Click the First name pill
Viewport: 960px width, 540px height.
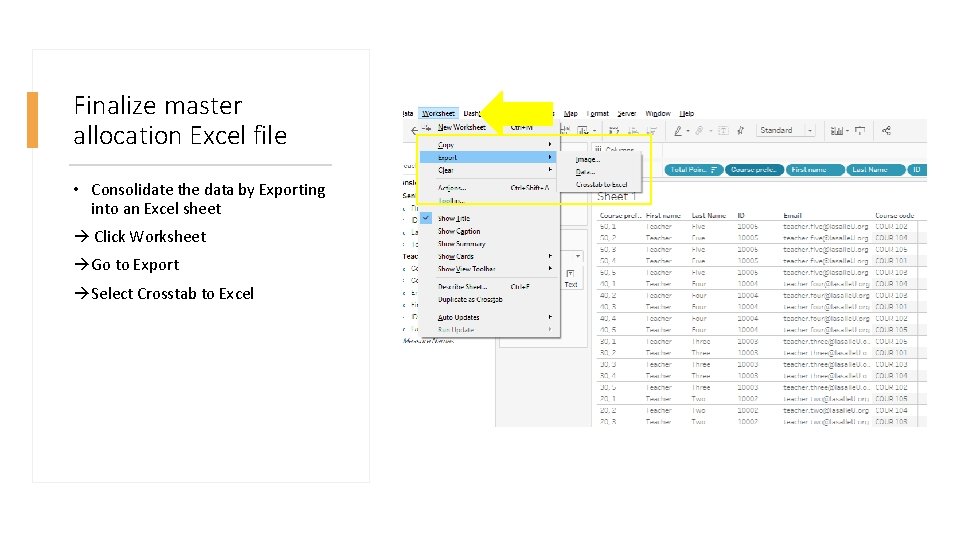pyautogui.click(x=815, y=170)
